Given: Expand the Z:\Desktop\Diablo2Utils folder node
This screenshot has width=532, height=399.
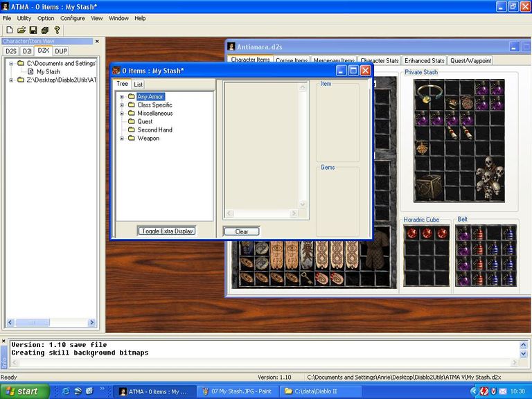Looking at the screenshot, I should pos(11,80).
